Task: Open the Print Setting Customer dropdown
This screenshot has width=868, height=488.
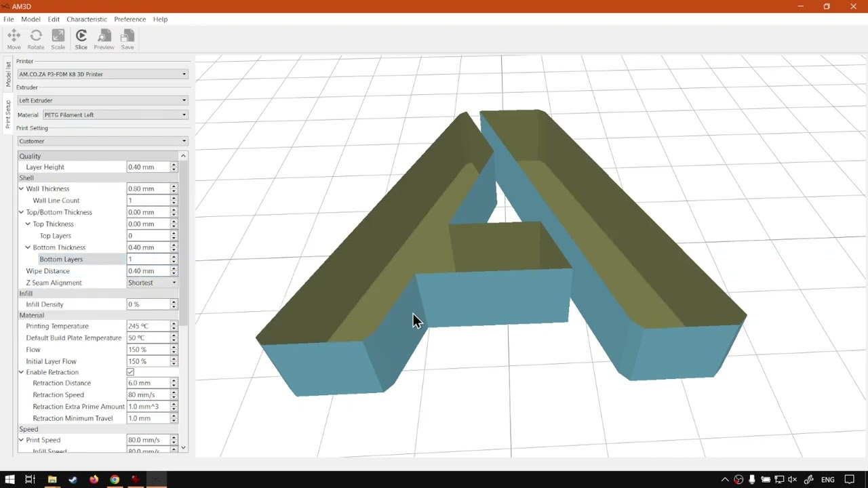Action: tap(102, 141)
